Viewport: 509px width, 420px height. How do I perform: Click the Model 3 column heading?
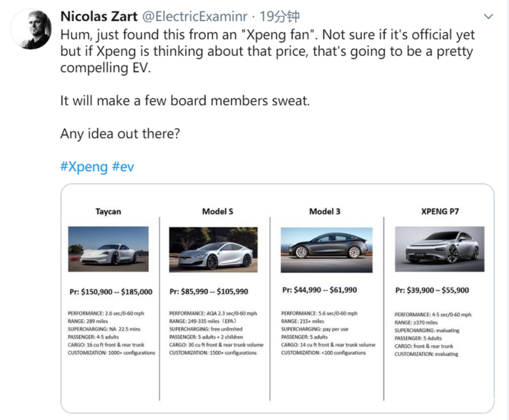coord(325,211)
